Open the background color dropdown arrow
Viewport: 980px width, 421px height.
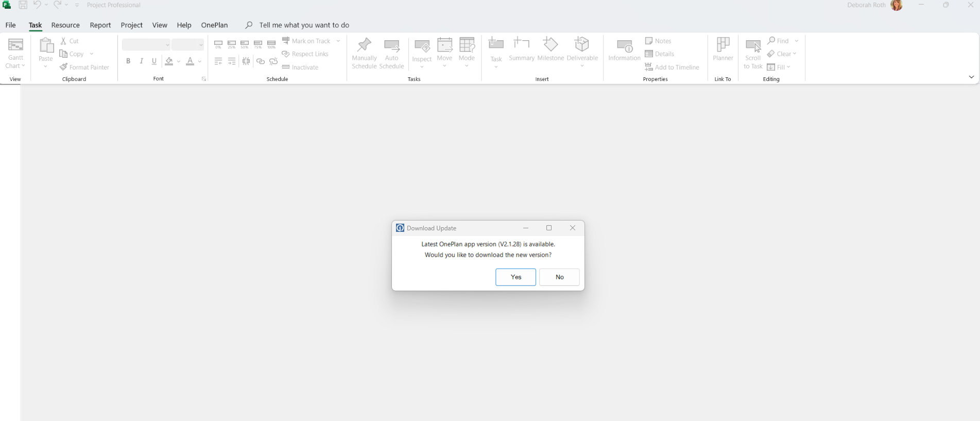pos(179,61)
